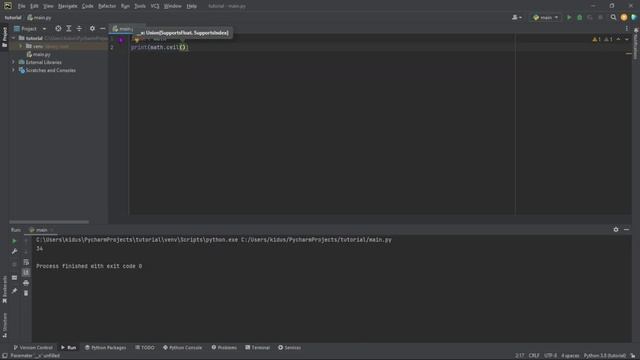Screen dimensions: 640x360
Task: Click the teal JetBrains toolbox icon
Action: [x=634, y=18]
